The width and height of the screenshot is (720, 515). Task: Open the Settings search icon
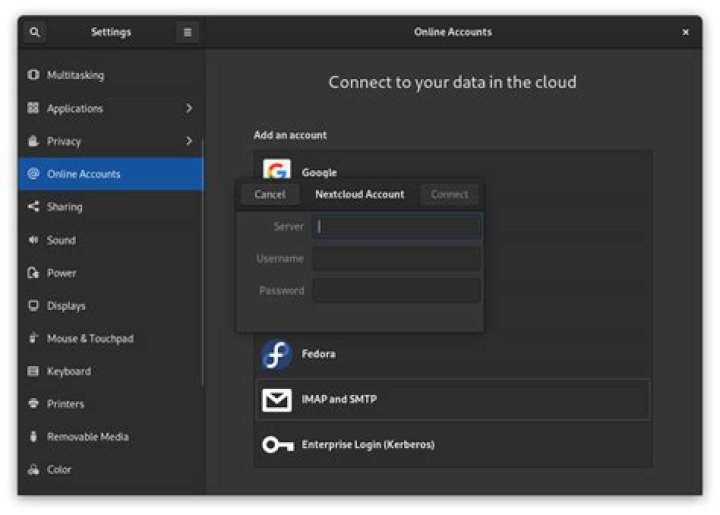click(x=34, y=32)
